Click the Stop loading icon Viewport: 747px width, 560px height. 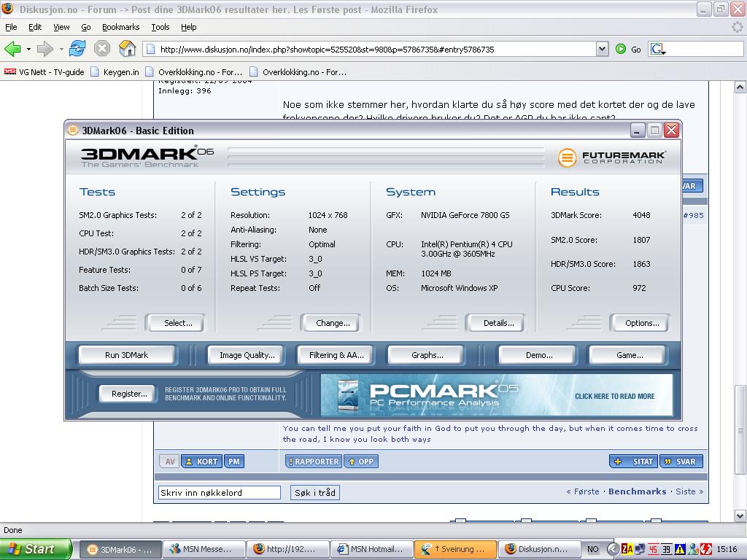(x=102, y=49)
